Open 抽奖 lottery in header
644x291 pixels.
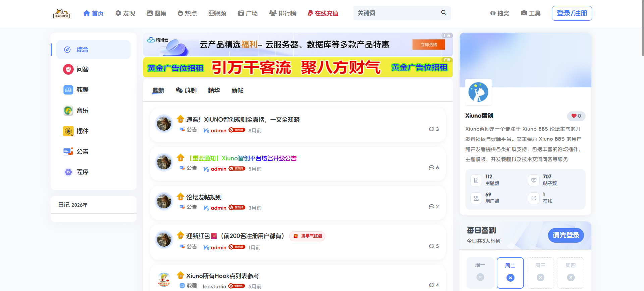(x=500, y=13)
